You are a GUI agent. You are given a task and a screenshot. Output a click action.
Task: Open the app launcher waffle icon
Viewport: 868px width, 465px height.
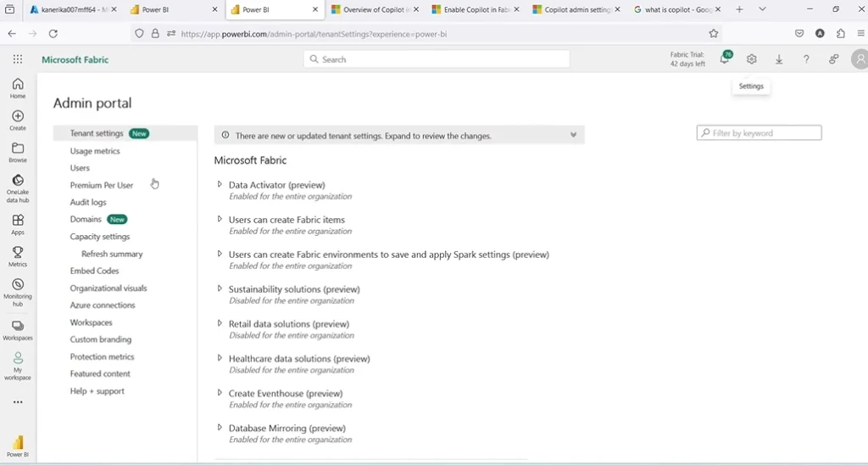coord(18,59)
